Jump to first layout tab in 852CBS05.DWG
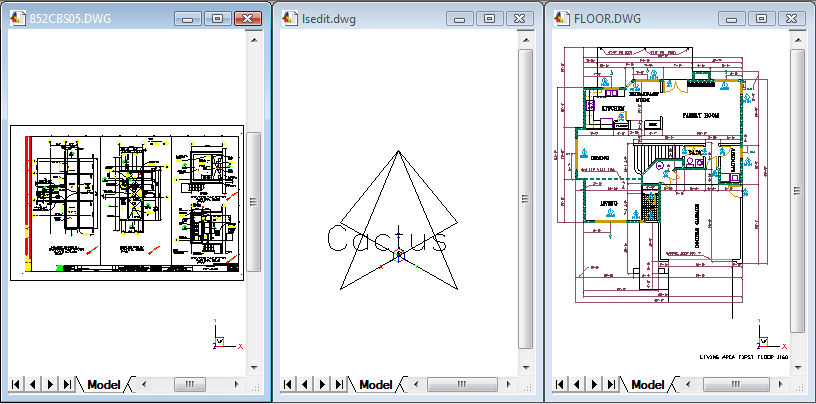This screenshot has width=816, height=404. pyautogui.click(x=17, y=384)
